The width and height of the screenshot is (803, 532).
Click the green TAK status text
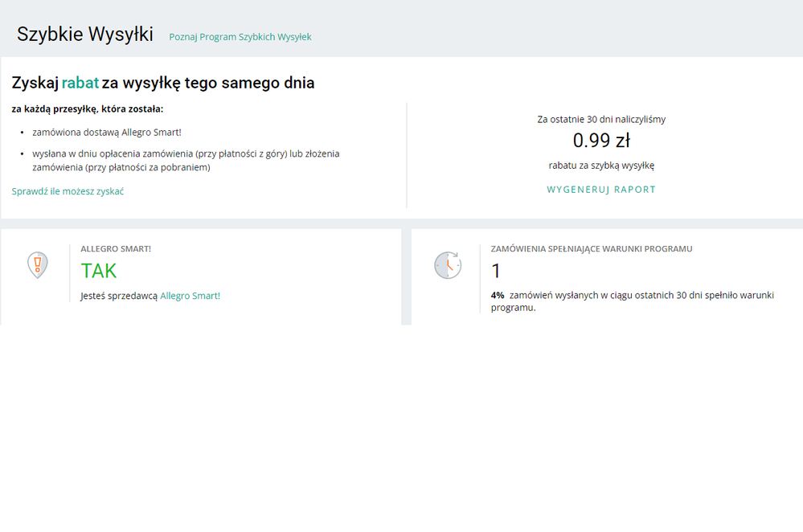pyautogui.click(x=99, y=271)
